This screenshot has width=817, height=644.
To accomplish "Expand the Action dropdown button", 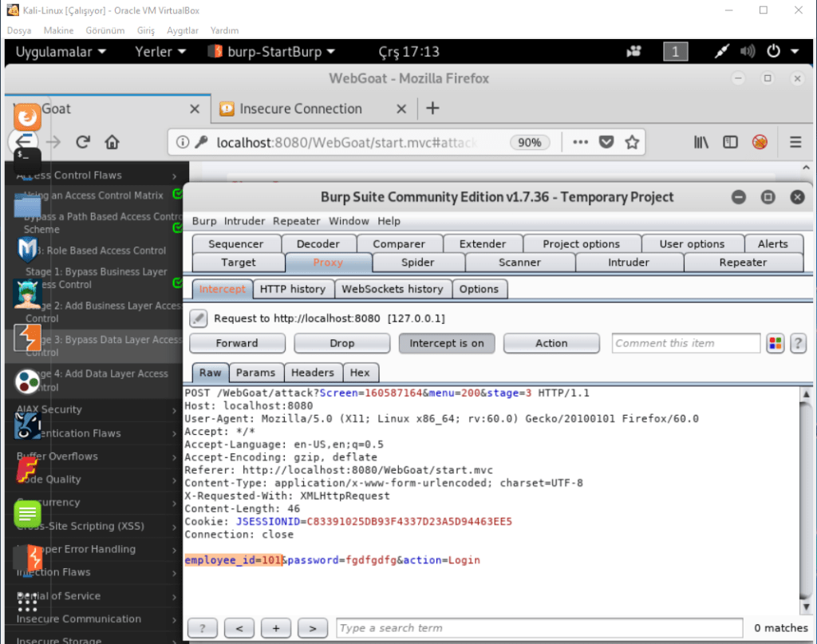I will 551,343.
